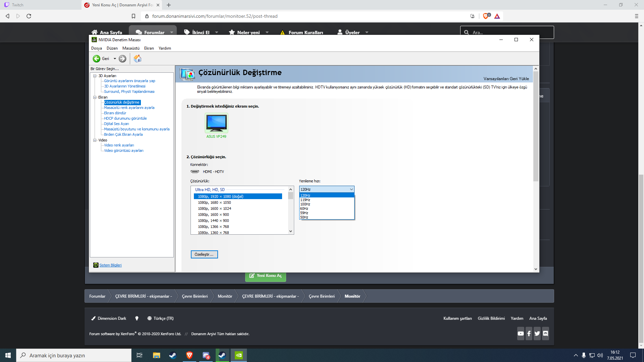The image size is (644, 362).
Task: Show hidden tray icons chevron
Action: tap(576, 355)
